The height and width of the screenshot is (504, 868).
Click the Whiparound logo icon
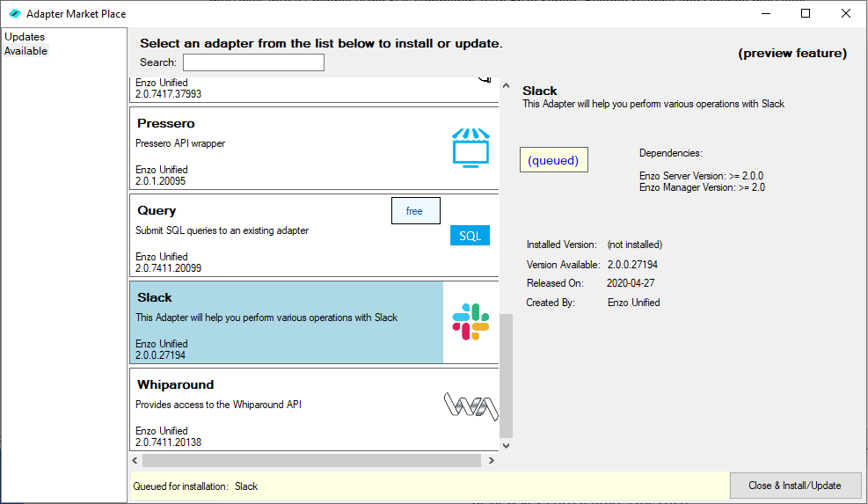(471, 406)
